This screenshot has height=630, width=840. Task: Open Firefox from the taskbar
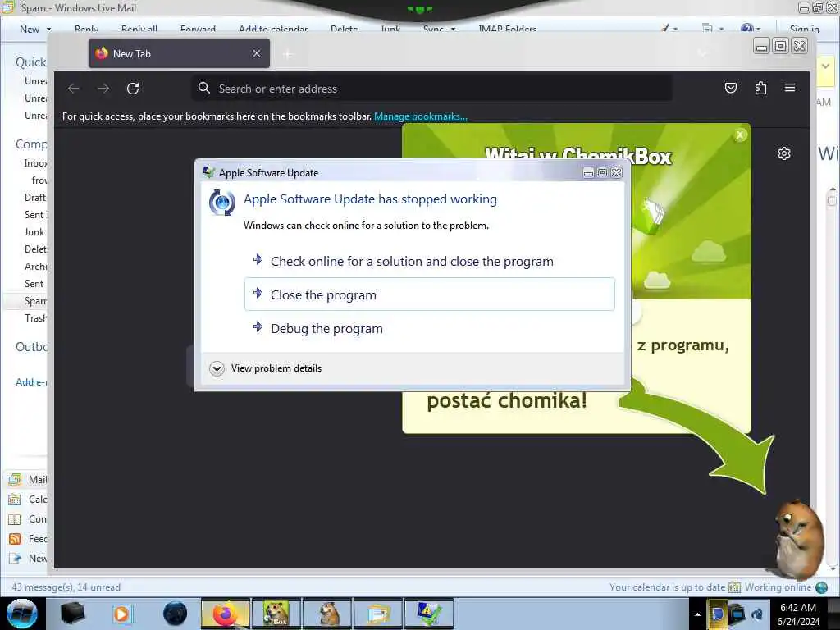click(x=225, y=614)
